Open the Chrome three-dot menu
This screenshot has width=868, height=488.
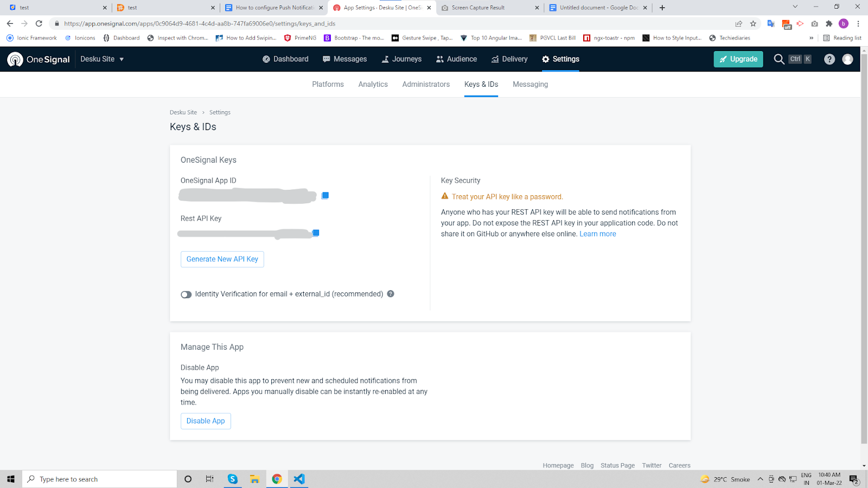(858, 23)
